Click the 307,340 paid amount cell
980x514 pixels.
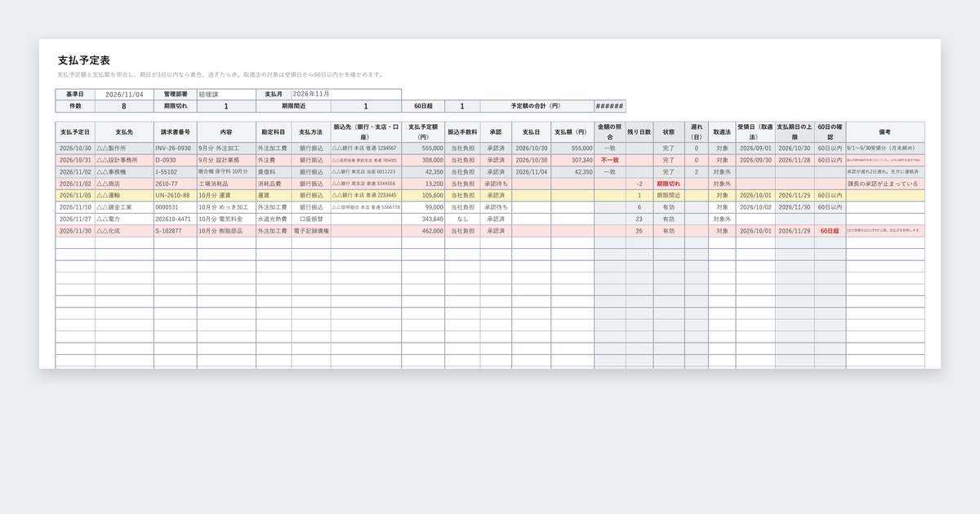tap(572, 161)
